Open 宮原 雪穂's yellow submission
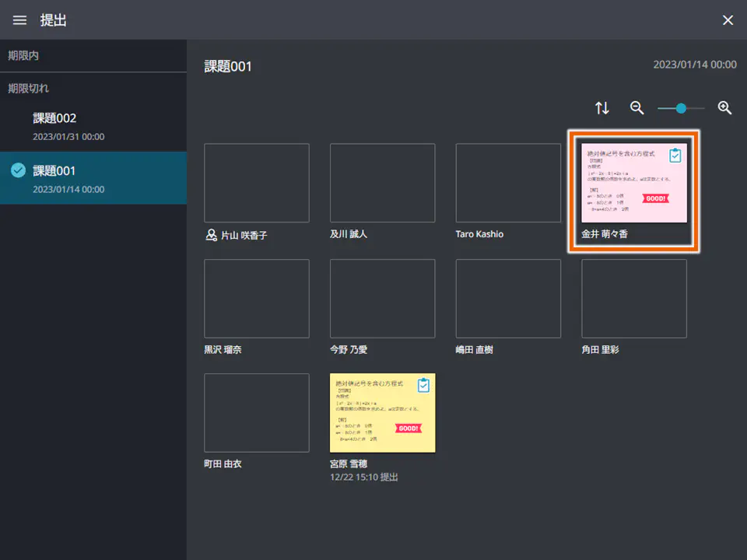The width and height of the screenshot is (747, 560). tap(382, 413)
